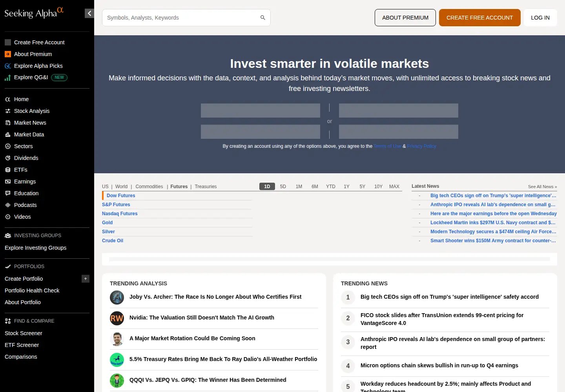Click the Videos play icon
The height and width of the screenshot is (392, 565).
click(8, 217)
